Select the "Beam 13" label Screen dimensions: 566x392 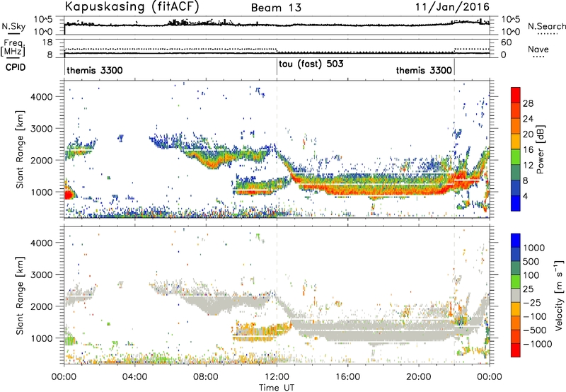276,8
